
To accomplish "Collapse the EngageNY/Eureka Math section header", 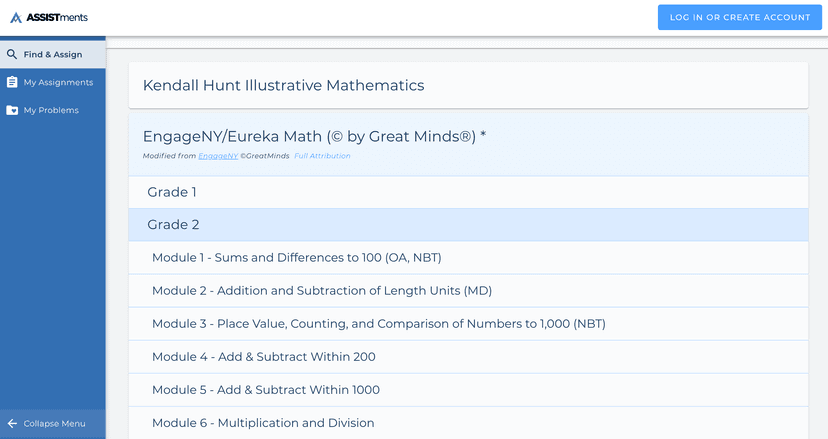I will pos(314,137).
